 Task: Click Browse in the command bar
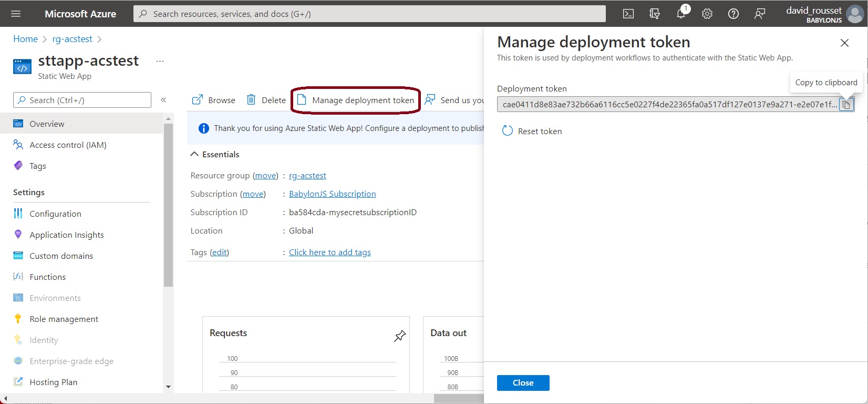(214, 100)
